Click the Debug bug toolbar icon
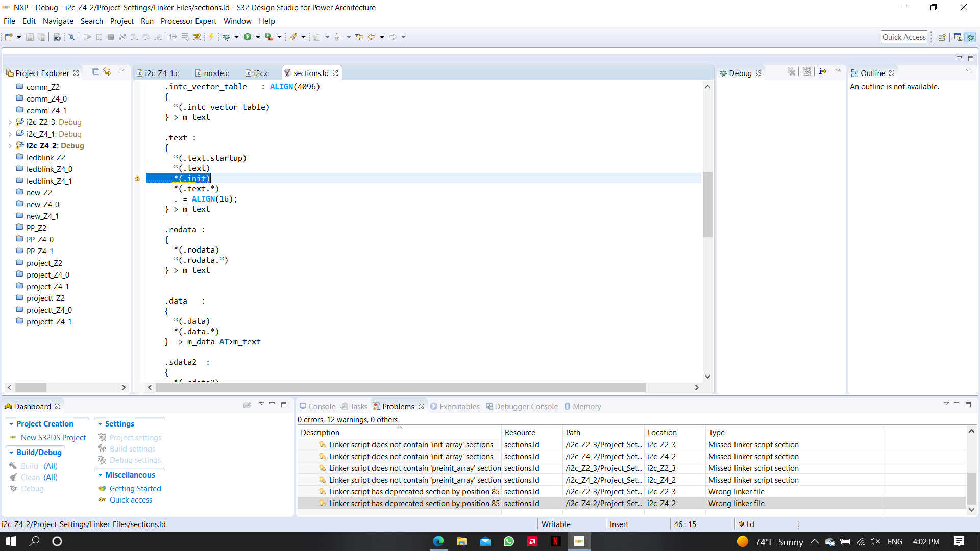The height and width of the screenshot is (551, 980). tap(227, 37)
